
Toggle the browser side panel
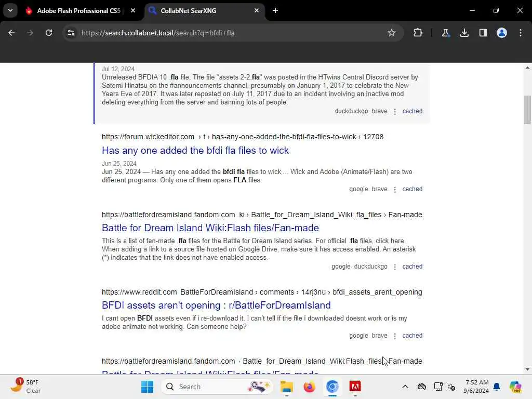[x=483, y=33]
